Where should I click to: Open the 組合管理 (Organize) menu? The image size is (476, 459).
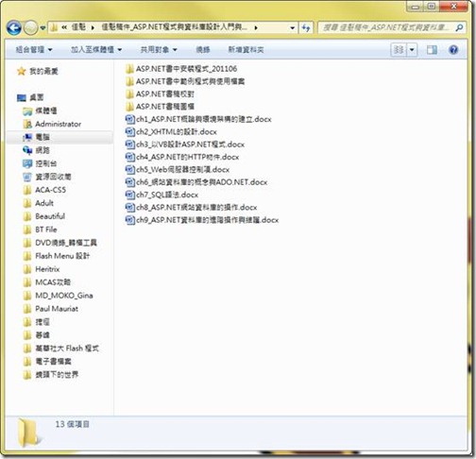34,49
